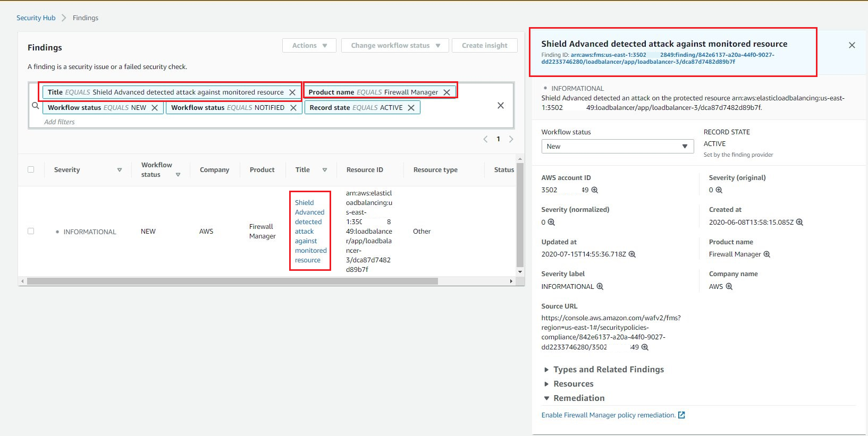The height and width of the screenshot is (436, 868).
Task: Open Enable Firewall Manager policy remediation link
Action: click(x=609, y=415)
